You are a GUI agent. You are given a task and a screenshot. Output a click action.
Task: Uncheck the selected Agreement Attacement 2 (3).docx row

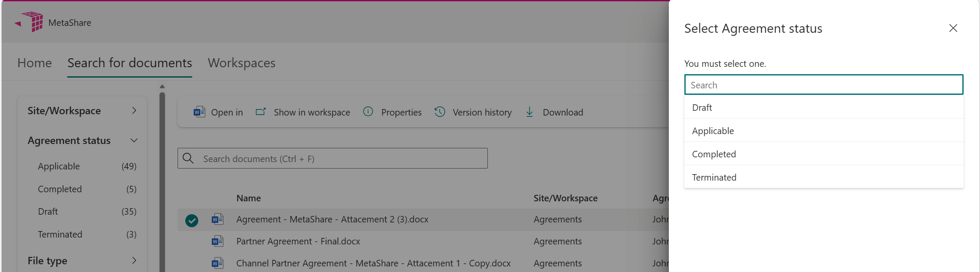tap(192, 220)
